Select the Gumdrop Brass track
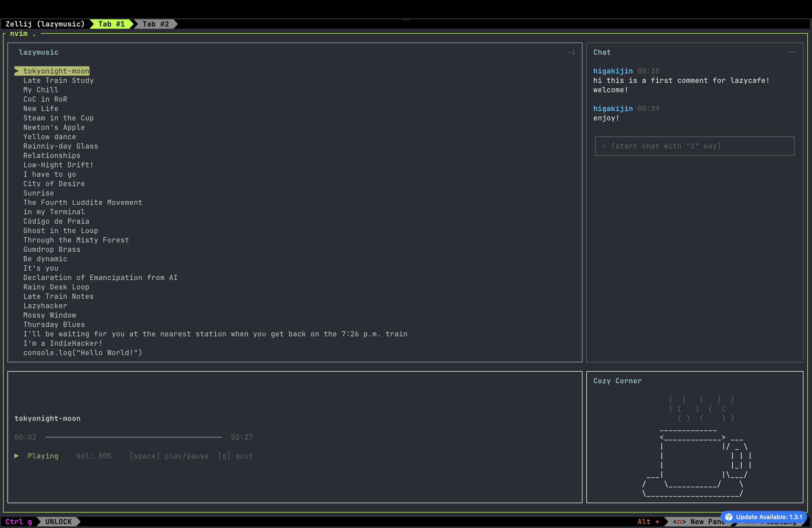 click(52, 249)
